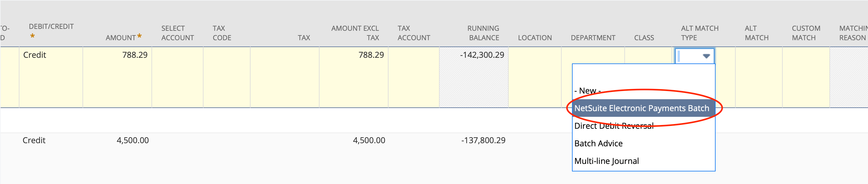Choose Direct Debit Reversal option
Screen dimensions: 868x184
coord(613,126)
